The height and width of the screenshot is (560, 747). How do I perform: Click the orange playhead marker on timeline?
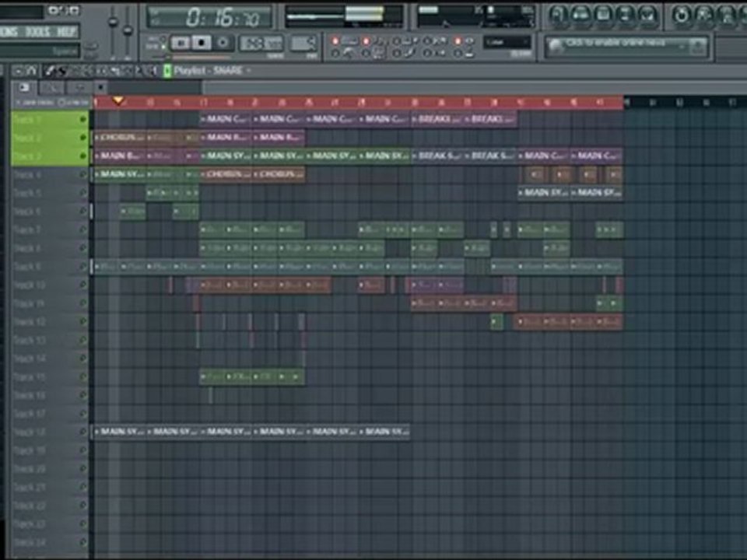[118, 100]
